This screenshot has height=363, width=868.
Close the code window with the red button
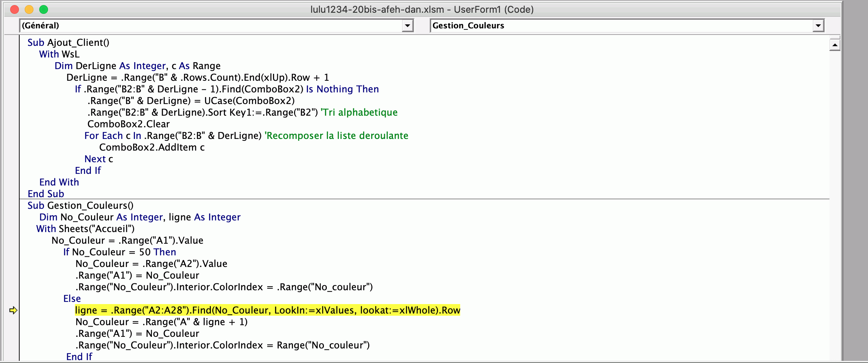coord(15,9)
